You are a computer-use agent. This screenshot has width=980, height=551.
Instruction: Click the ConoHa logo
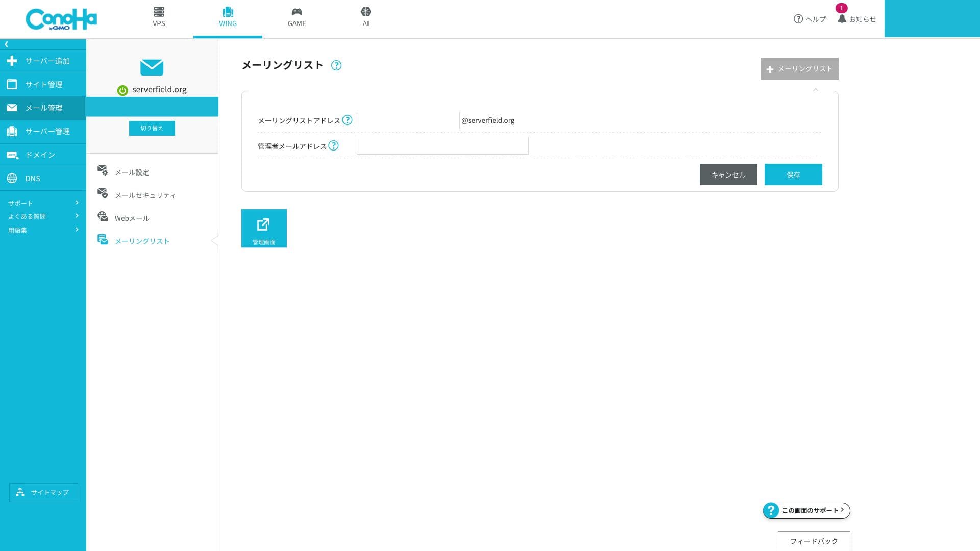click(61, 19)
